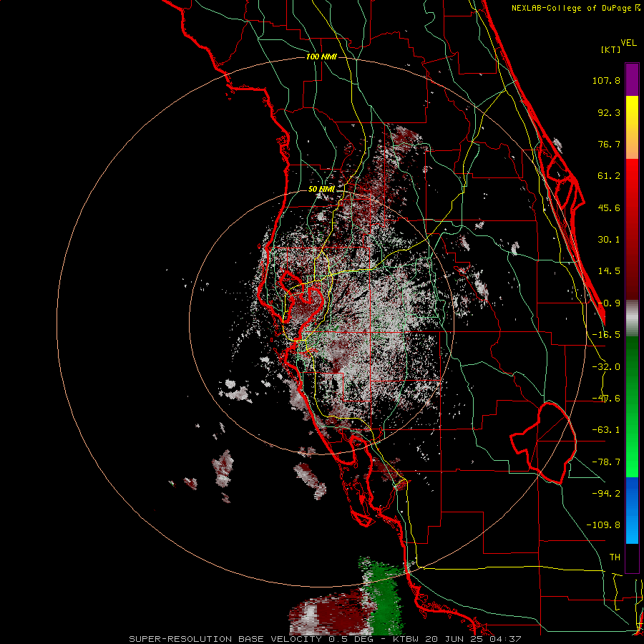The image size is (644, 644).
Task: Click the 92.3 legend value
Action: 609,112
